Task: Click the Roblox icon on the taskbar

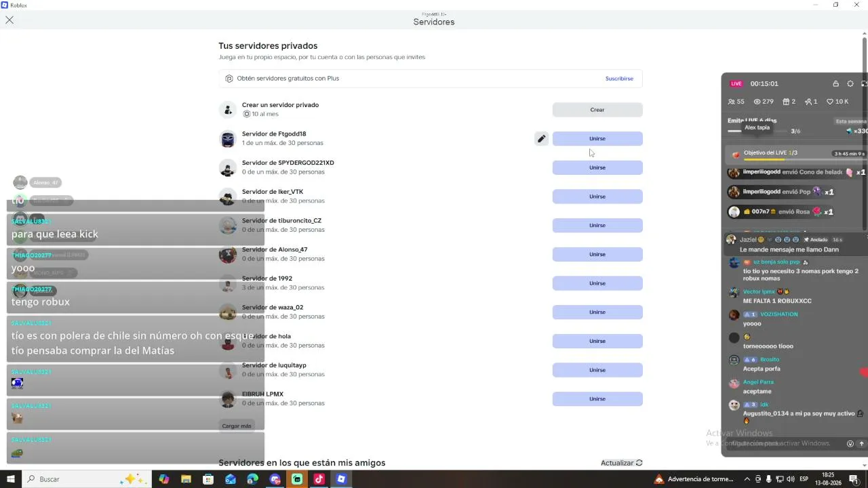Action: (x=342, y=479)
